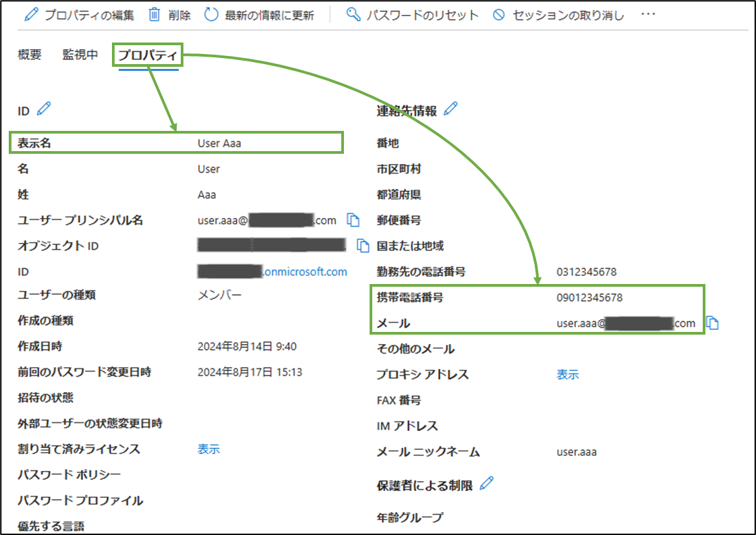
Task: Click the 姓 value Aaa
Action: pos(207,195)
